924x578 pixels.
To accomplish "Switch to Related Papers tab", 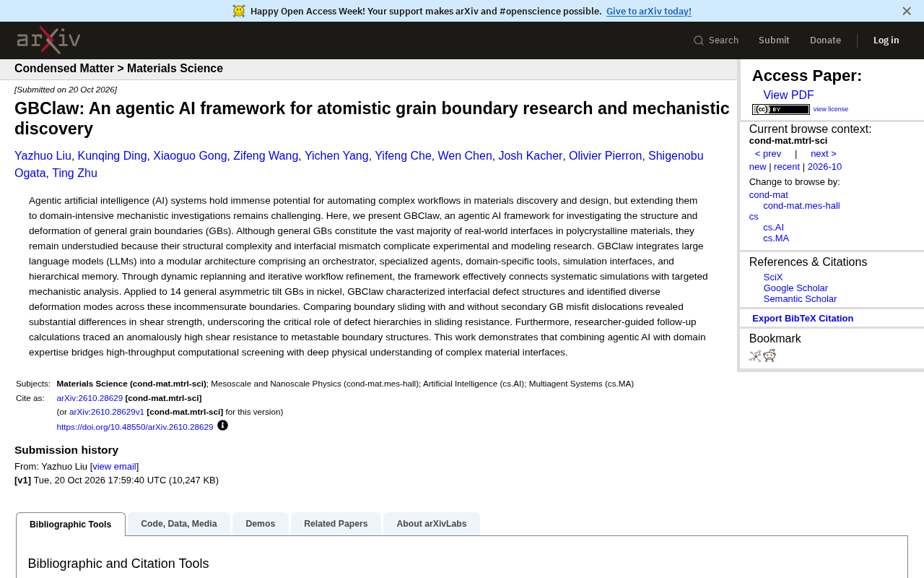I will coord(336,524).
